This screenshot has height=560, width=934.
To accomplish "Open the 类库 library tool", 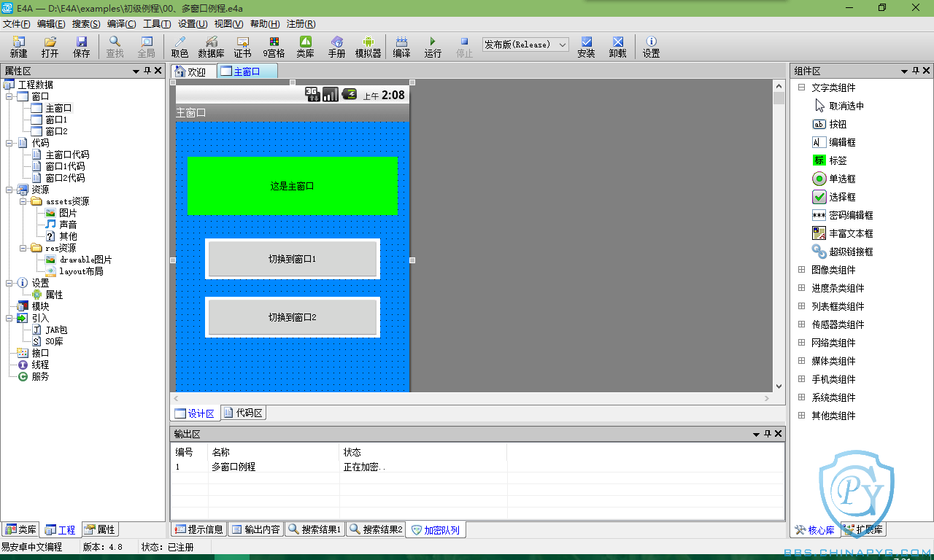I will click(306, 47).
